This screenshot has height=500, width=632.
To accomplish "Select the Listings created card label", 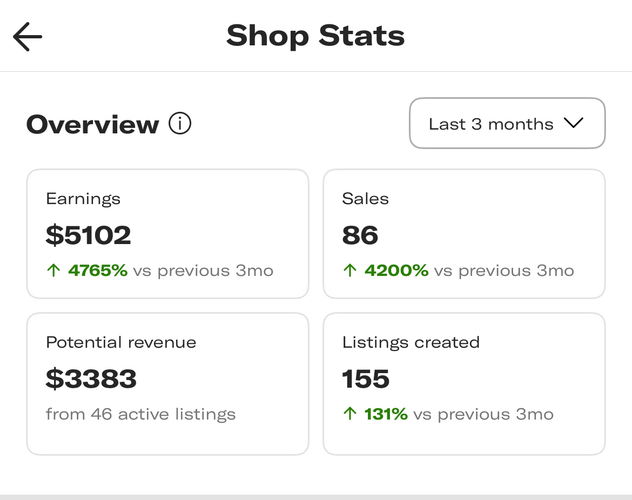I will 411,342.
